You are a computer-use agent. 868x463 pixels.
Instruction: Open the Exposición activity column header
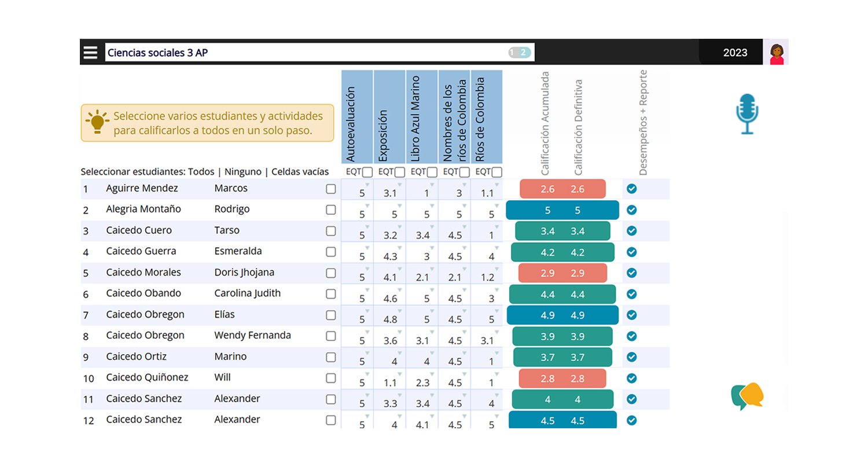pyautogui.click(x=389, y=117)
